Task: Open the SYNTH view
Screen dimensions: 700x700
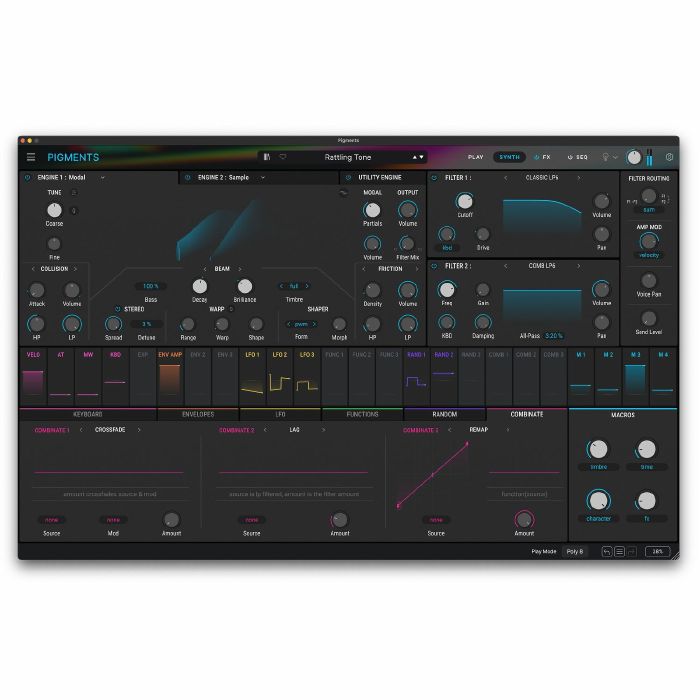Action: (x=509, y=157)
